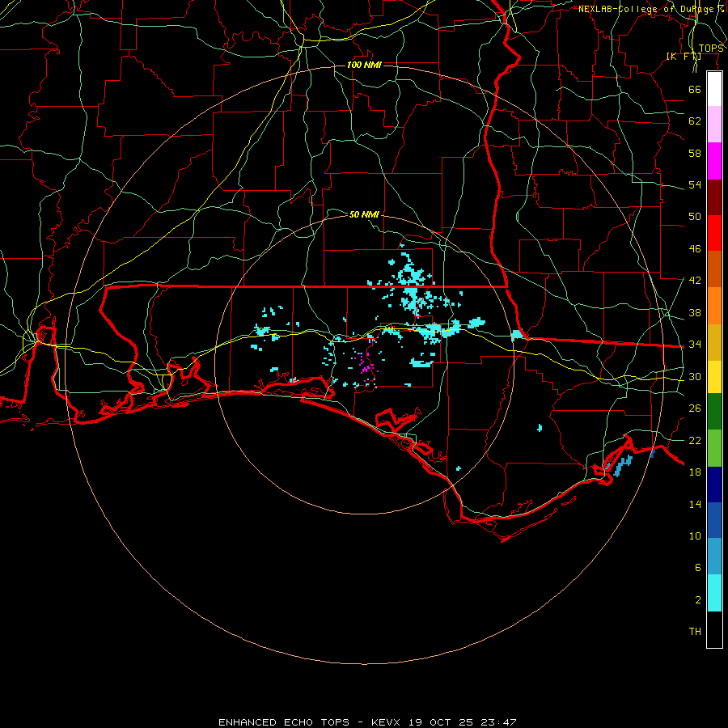Click the "TOPS" legend title
728x728 pixels.
(x=711, y=49)
